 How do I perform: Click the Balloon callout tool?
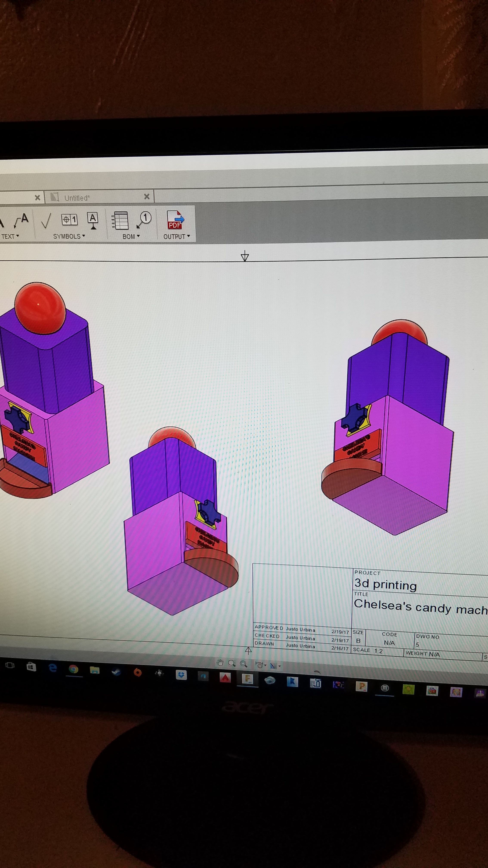click(x=144, y=220)
